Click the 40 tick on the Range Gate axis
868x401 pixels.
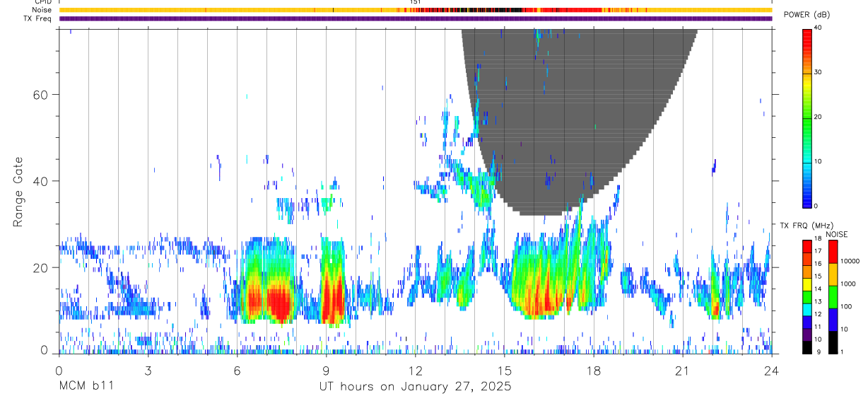42,181
